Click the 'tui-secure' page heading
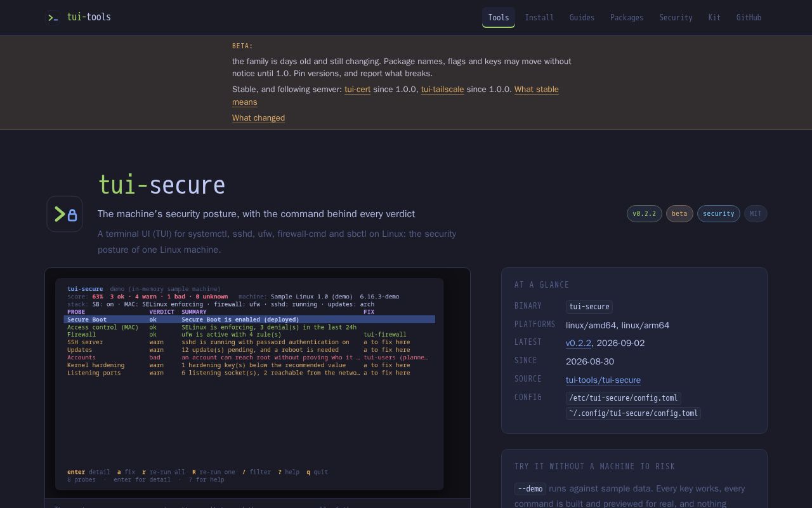This screenshot has height=508, width=812. (162, 185)
